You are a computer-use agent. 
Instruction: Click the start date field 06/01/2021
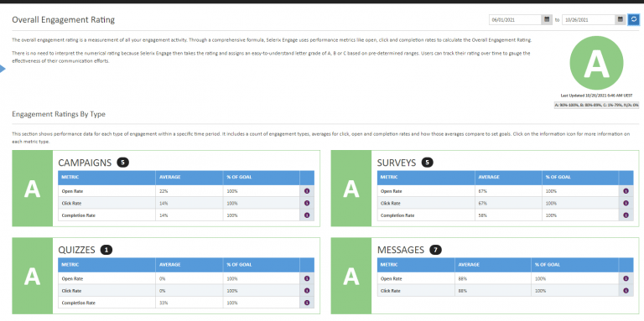pos(515,19)
